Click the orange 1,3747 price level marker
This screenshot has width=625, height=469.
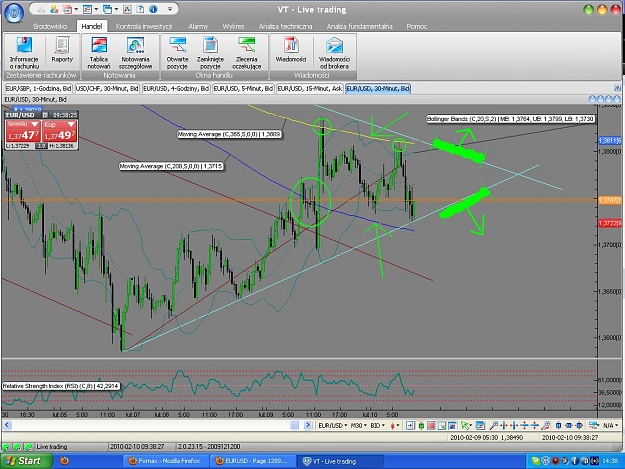point(610,200)
